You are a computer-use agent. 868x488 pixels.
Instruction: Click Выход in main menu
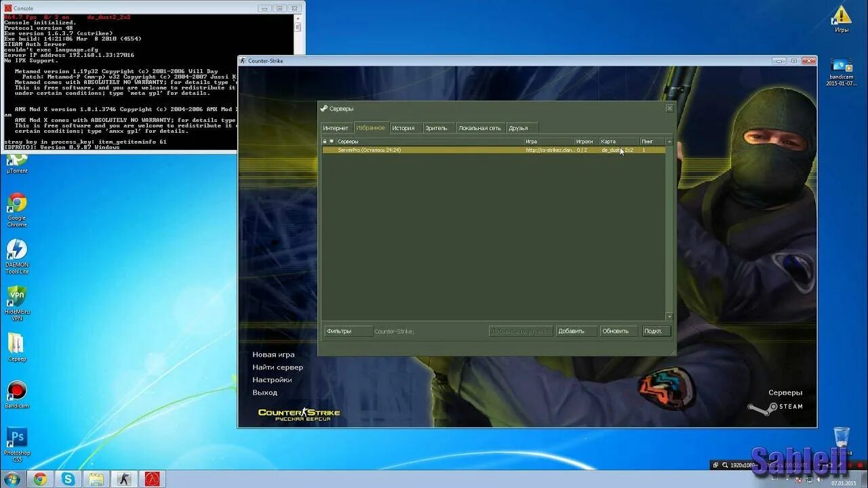(x=264, y=392)
